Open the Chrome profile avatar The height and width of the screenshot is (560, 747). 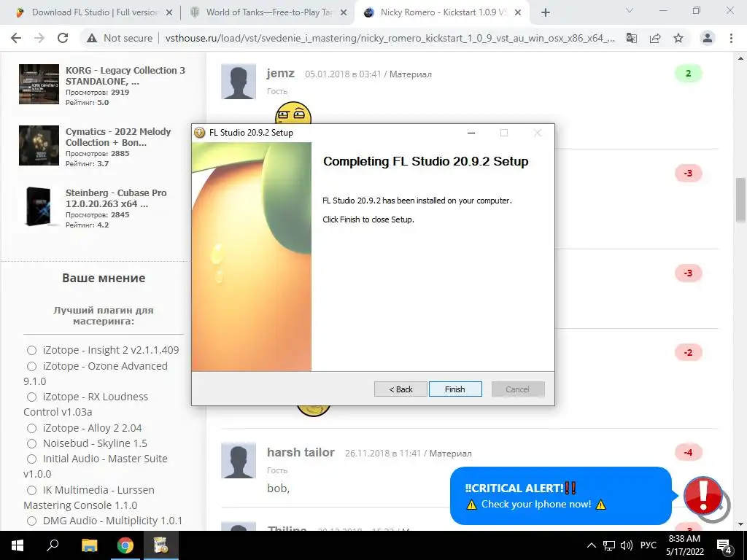(x=708, y=38)
